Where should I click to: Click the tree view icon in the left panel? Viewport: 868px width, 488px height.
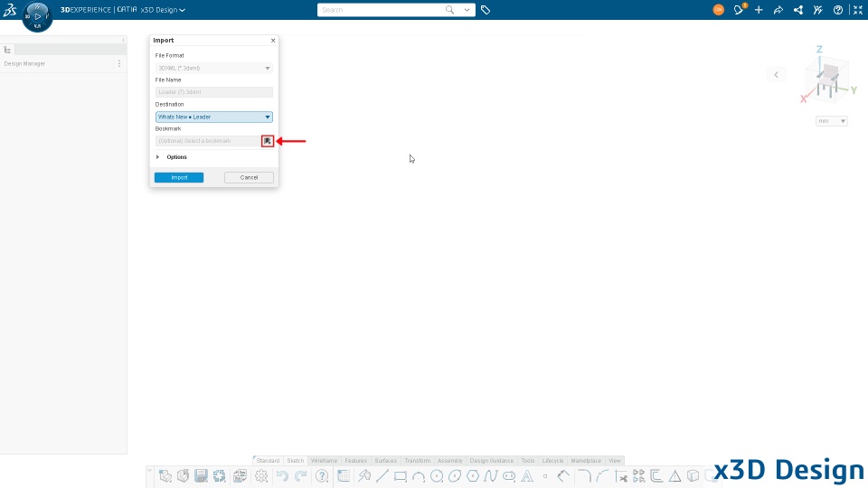(x=7, y=50)
